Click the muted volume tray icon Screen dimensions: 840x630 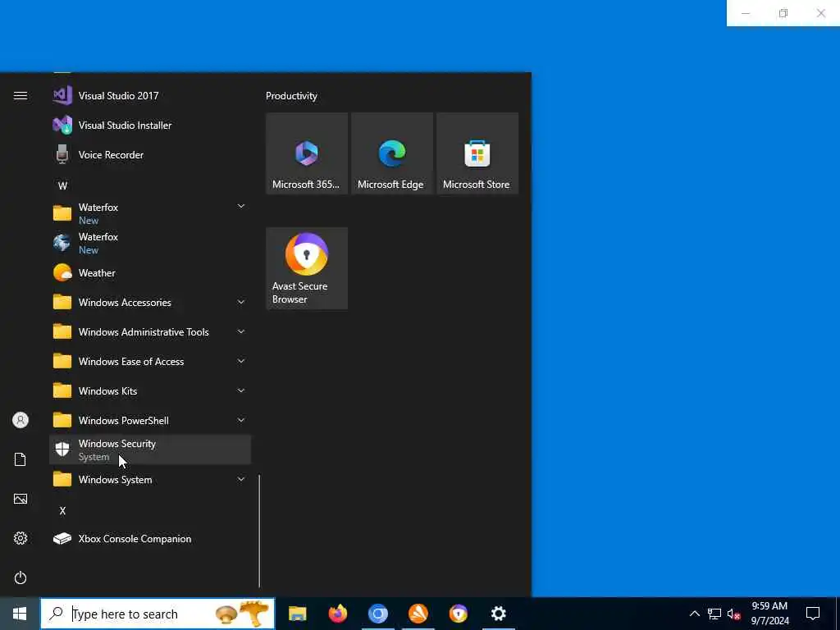click(x=733, y=614)
